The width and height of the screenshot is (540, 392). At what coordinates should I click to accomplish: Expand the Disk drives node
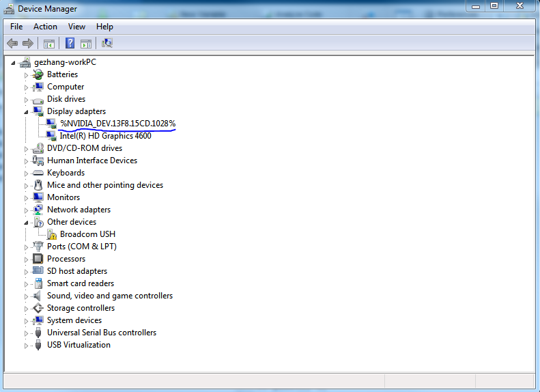[26, 100]
